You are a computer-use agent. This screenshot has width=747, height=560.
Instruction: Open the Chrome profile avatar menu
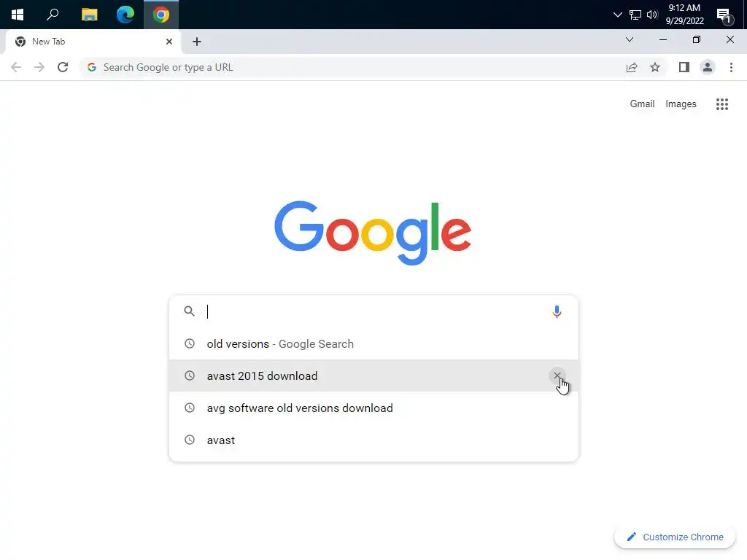(x=708, y=68)
